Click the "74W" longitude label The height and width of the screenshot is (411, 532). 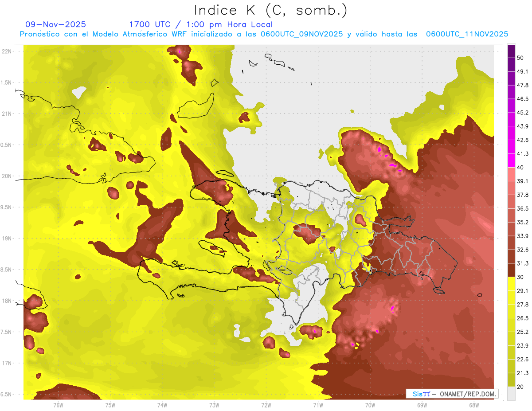click(x=162, y=405)
